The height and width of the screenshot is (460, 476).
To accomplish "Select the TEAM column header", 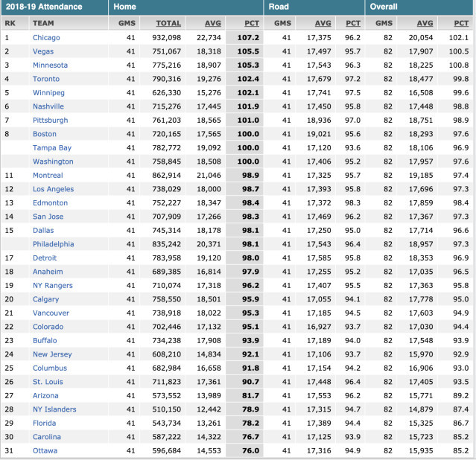I will pyautogui.click(x=43, y=23).
